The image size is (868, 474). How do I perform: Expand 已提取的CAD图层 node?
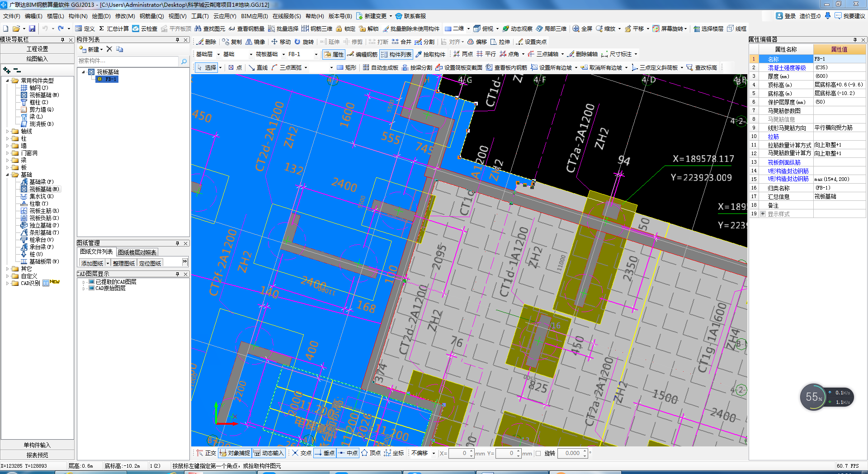[84, 282]
